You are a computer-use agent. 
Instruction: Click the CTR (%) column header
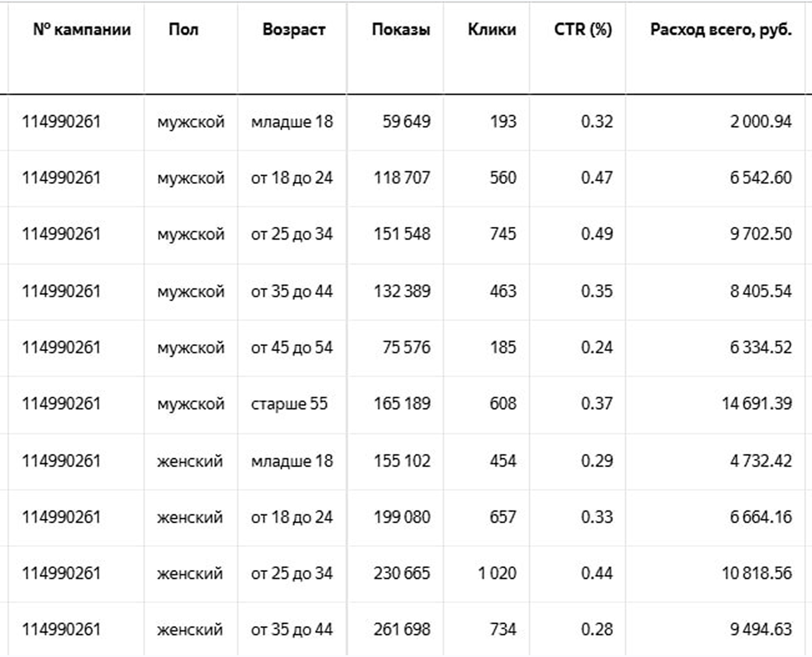tap(583, 30)
